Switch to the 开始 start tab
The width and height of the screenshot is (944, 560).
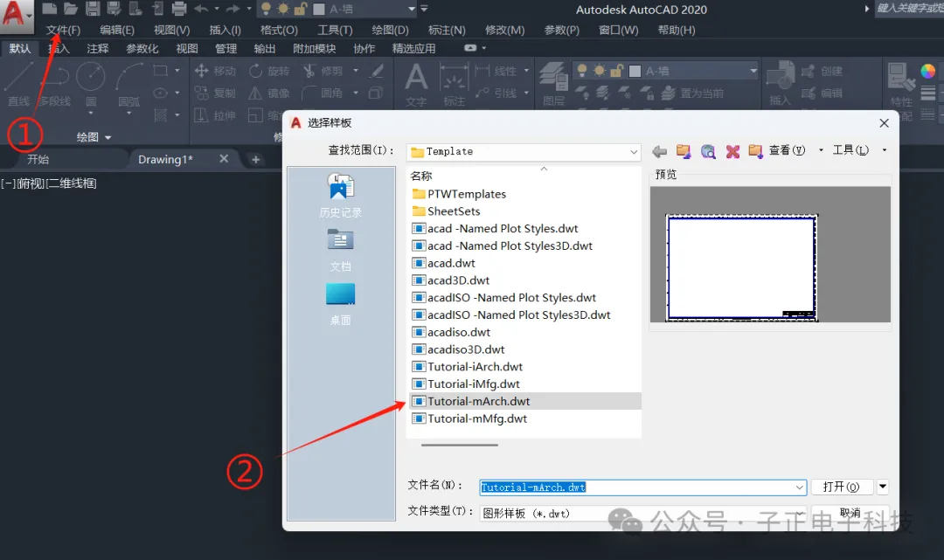coord(38,159)
